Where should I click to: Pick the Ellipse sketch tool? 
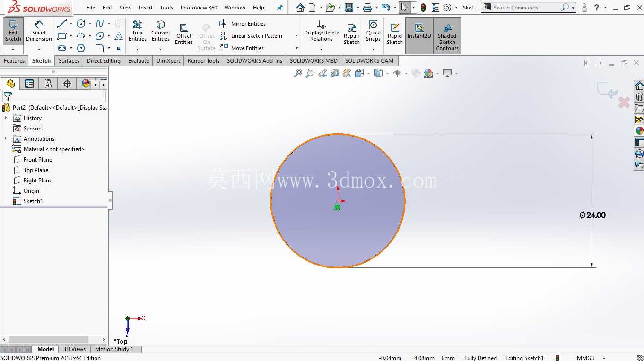click(x=100, y=36)
